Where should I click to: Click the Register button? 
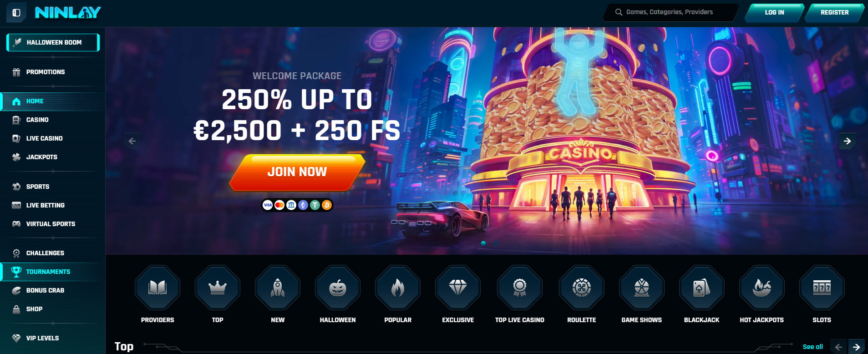(x=834, y=13)
